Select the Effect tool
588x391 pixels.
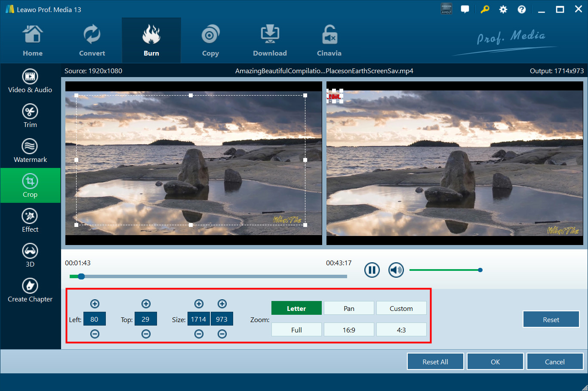30,220
